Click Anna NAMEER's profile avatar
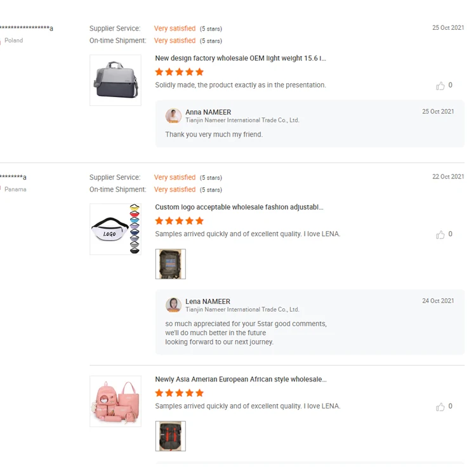The image size is (476, 476). pyautogui.click(x=173, y=116)
